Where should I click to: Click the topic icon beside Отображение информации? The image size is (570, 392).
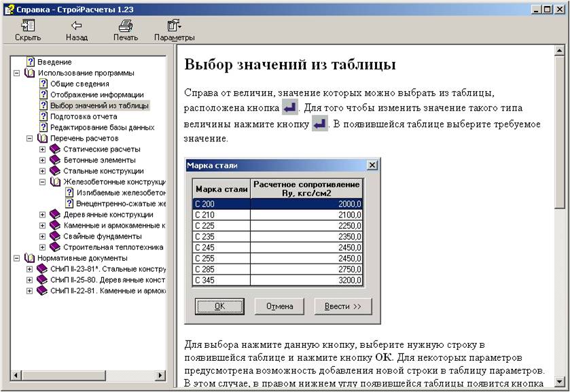point(43,94)
